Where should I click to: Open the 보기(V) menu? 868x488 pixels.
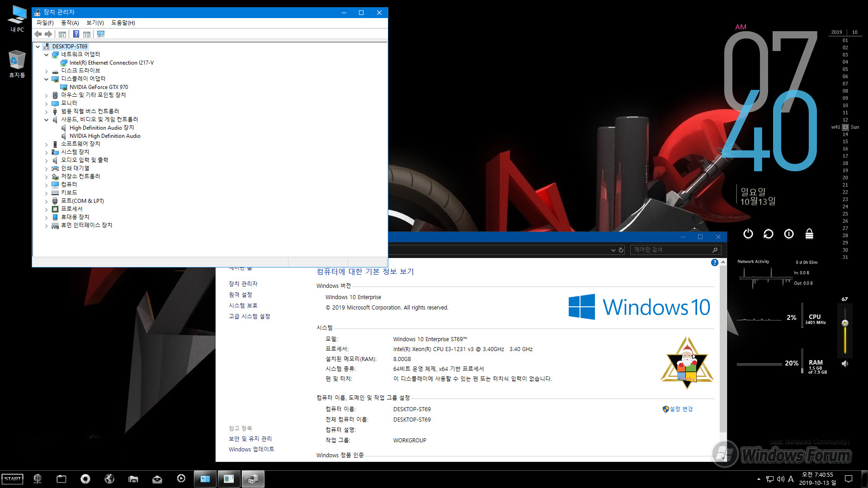point(95,23)
